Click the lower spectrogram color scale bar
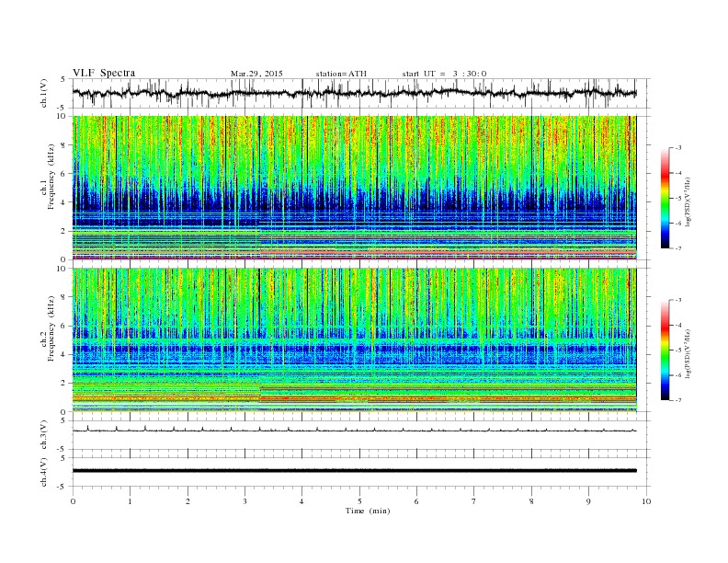 (x=665, y=350)
